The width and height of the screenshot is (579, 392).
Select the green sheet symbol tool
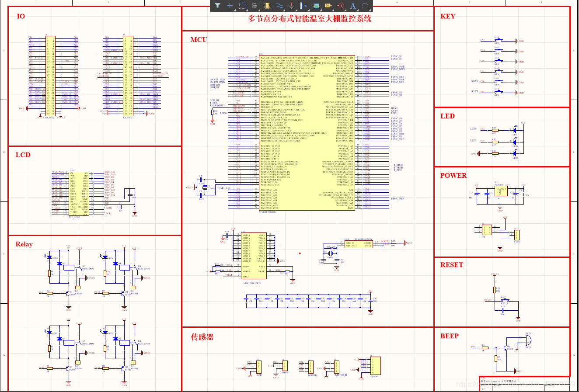pyautogui.click(x=316, y=6)
